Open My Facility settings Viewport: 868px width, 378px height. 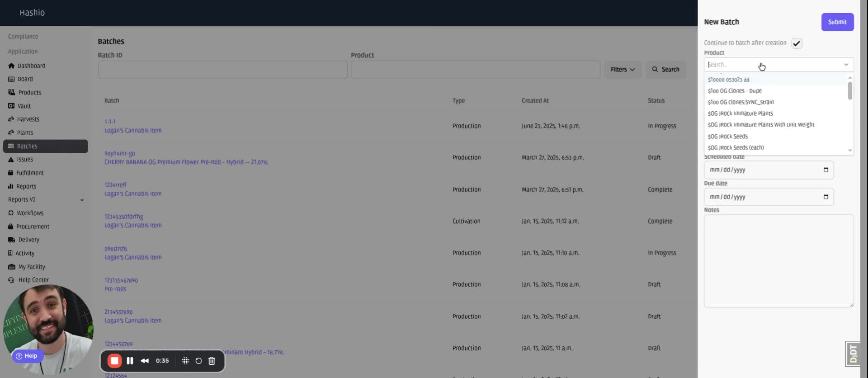[26, 267]
